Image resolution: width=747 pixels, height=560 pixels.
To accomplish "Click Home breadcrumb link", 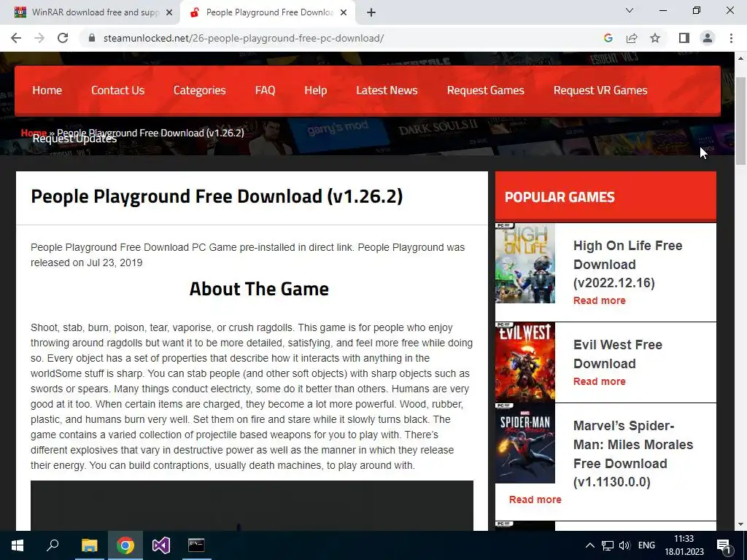I will point(34,133).
